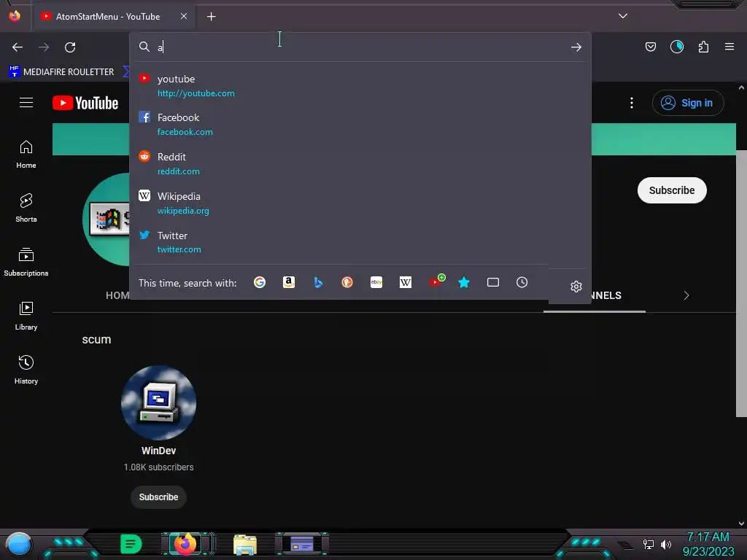The height and width of the screenshot is (560, 747).
Task: Click the scum section heading
Action: pos(97,340)
